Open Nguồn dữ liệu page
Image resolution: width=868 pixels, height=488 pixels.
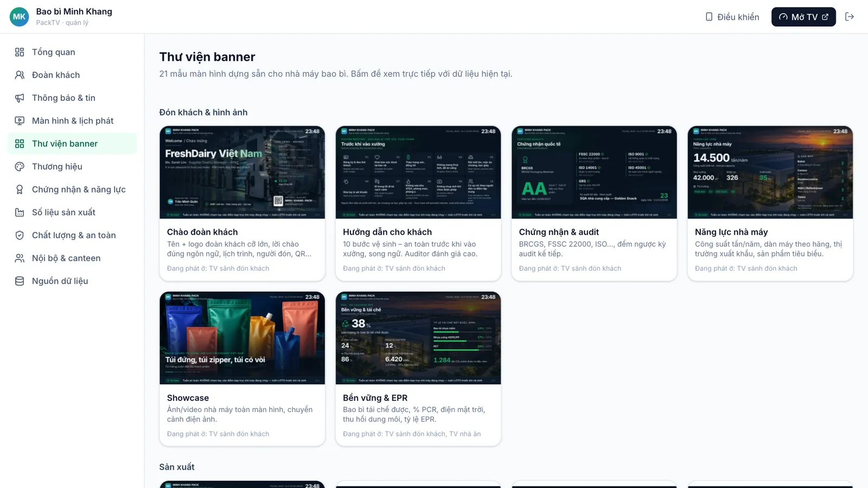coord(72,281)
